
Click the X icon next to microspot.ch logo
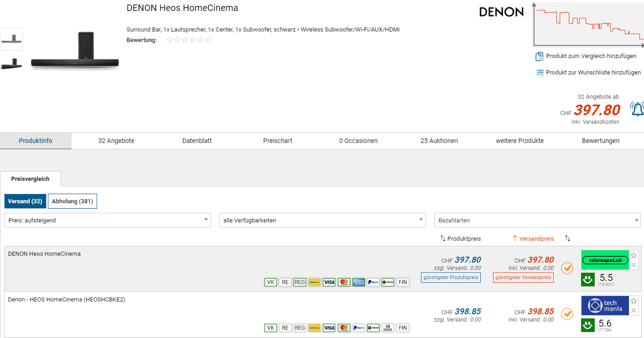point(634,265)
